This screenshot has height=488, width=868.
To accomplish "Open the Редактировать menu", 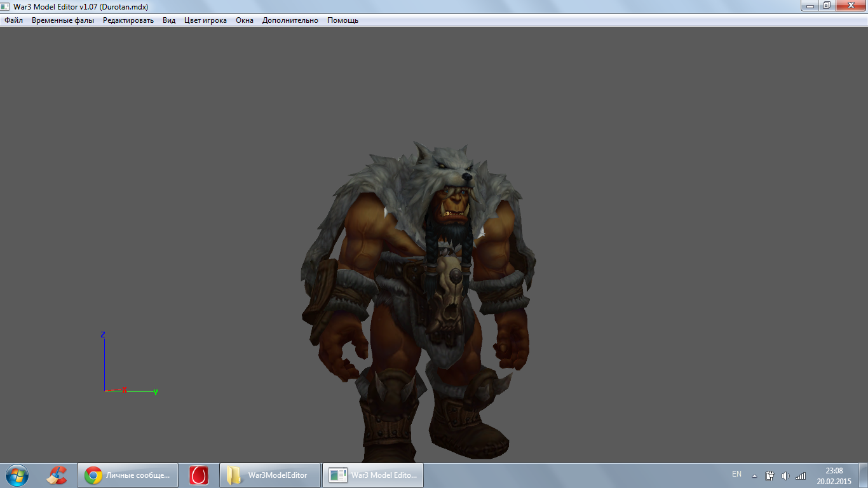I will (128, 20).
